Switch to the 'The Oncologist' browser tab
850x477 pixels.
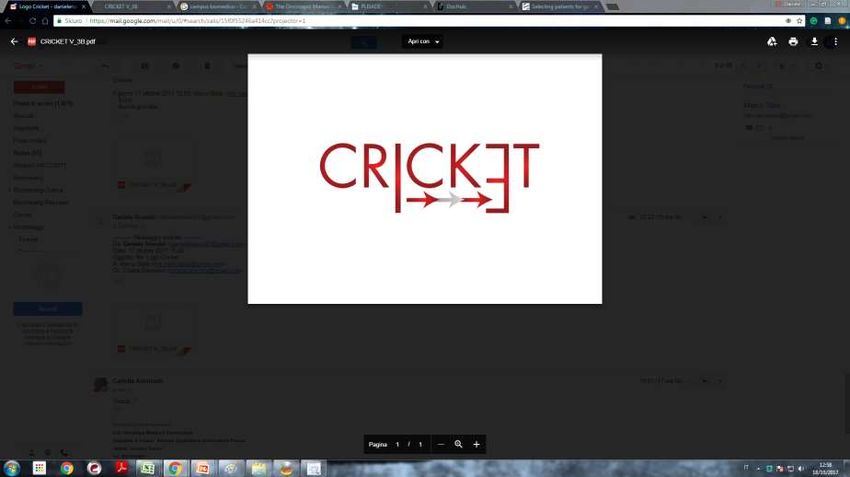tap(304, 7)
